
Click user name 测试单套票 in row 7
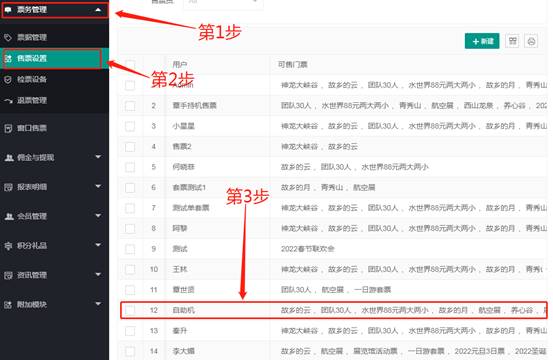191,208
